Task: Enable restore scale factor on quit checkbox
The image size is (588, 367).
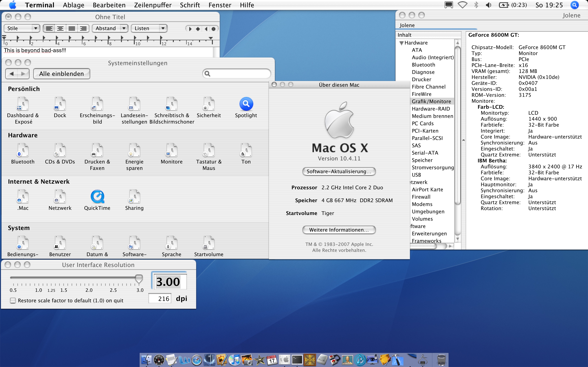Action: click(13, 300)
